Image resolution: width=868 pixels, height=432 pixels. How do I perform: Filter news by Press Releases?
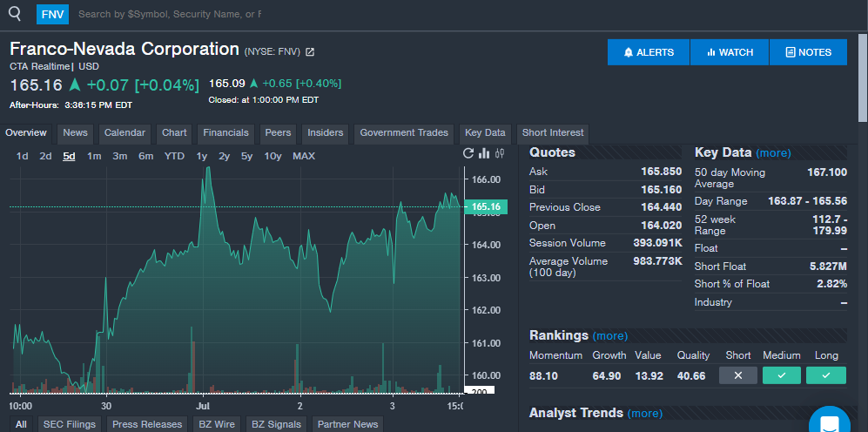[147, 424]
